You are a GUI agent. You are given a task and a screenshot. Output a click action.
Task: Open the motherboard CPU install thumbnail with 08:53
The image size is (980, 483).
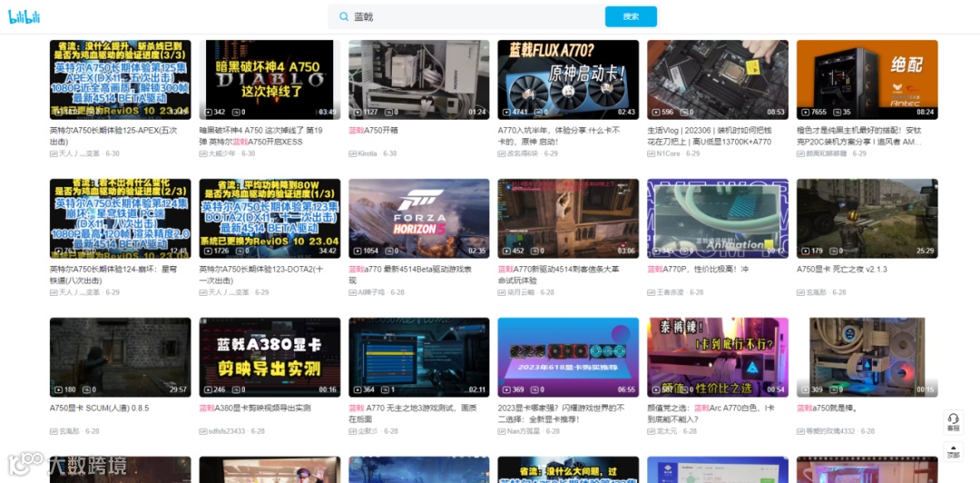[718, 80]
